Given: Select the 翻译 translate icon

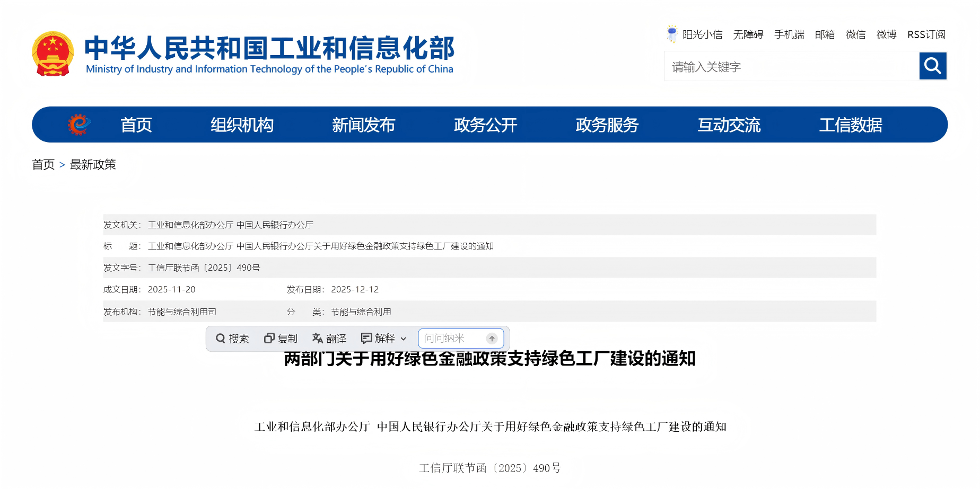Looking at the screenshot, I should tap(317, 338).
